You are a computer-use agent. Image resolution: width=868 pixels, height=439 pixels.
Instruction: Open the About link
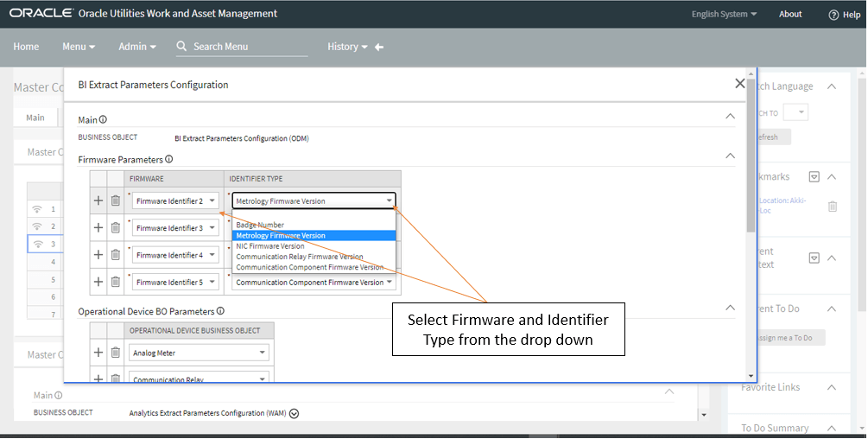(x=790, y=15)
